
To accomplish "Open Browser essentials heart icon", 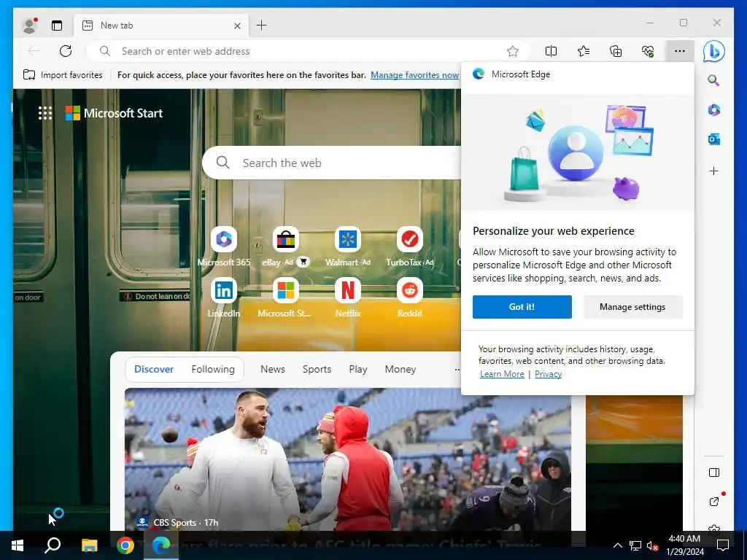I will 648,51.
